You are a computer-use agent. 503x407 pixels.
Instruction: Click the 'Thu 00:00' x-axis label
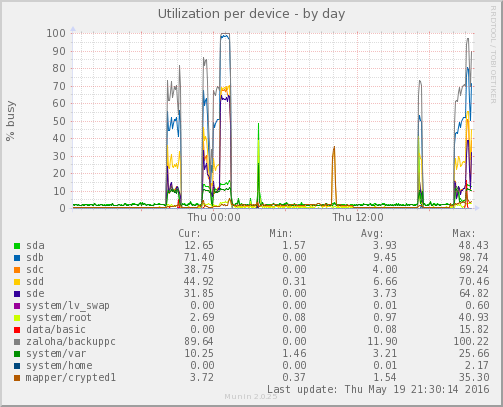(x=214, y=217)
